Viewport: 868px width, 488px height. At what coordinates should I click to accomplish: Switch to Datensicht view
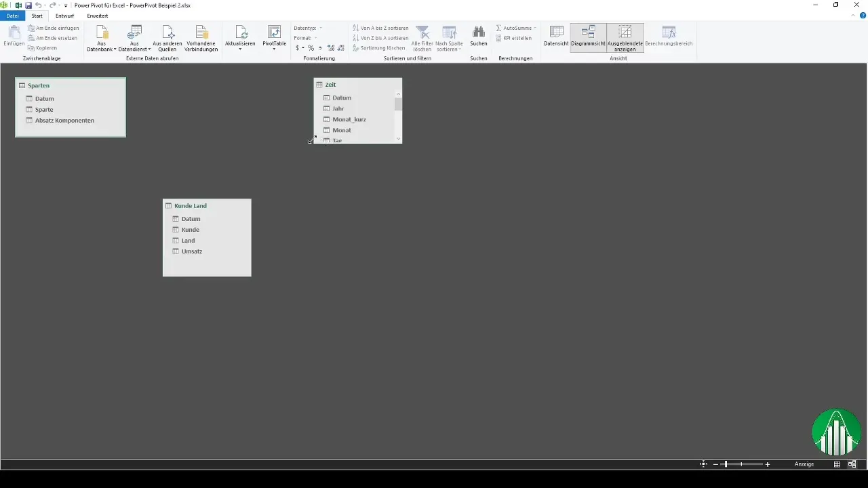click(x=556, y=36)
